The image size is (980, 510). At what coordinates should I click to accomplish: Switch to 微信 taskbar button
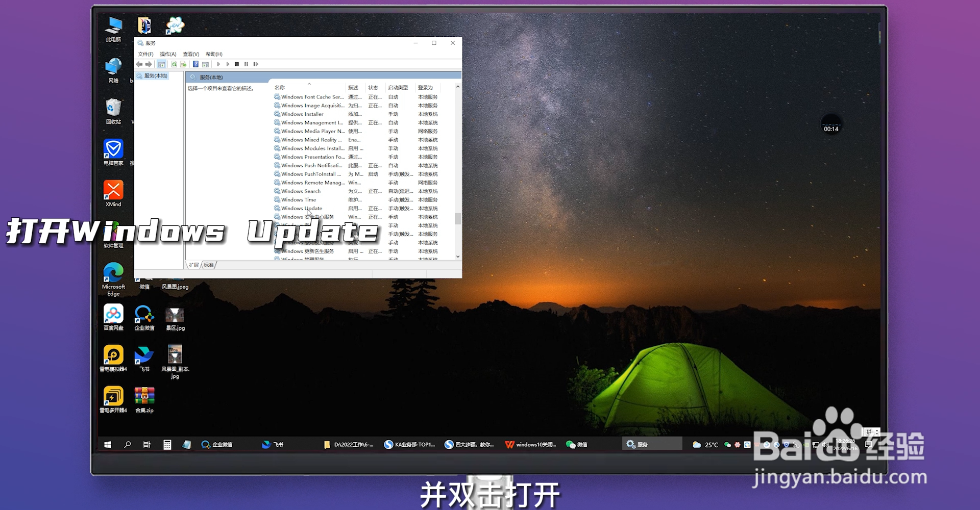[x=577, y=445]
